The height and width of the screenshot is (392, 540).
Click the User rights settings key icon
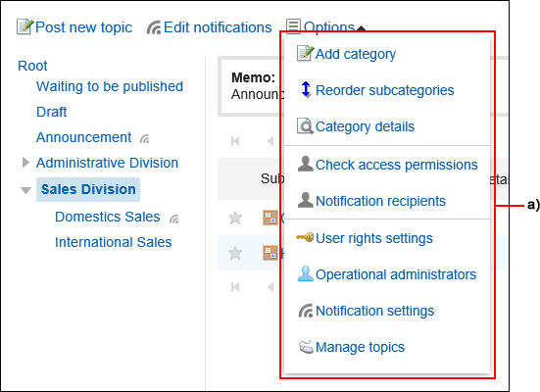click(305, 237)
